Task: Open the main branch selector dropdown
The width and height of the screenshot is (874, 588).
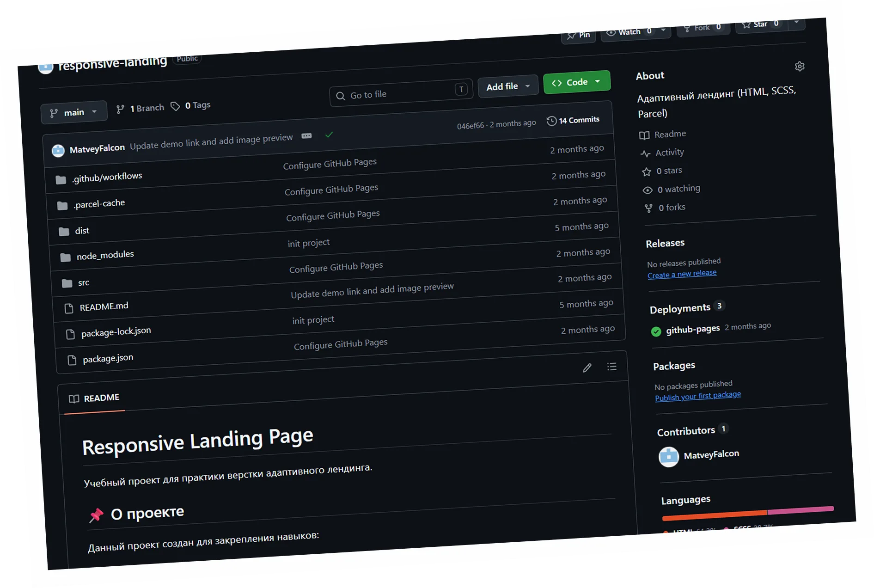Action: point(74,112)
